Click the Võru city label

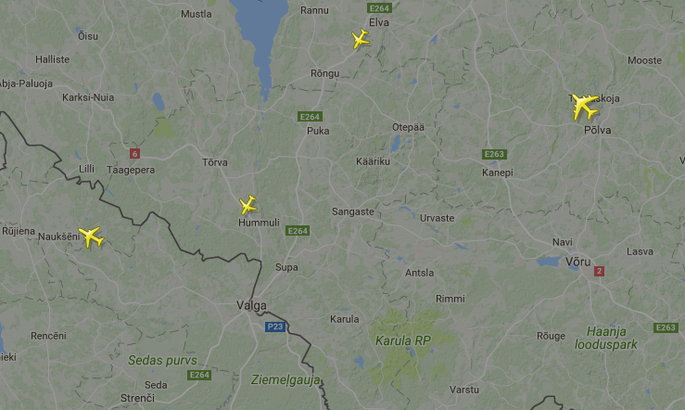[578, 262]
